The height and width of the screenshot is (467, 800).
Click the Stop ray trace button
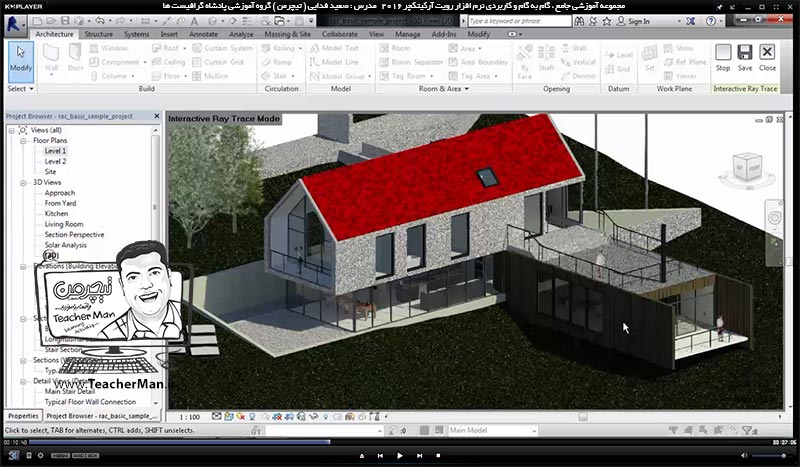click(x=723, y=58)
